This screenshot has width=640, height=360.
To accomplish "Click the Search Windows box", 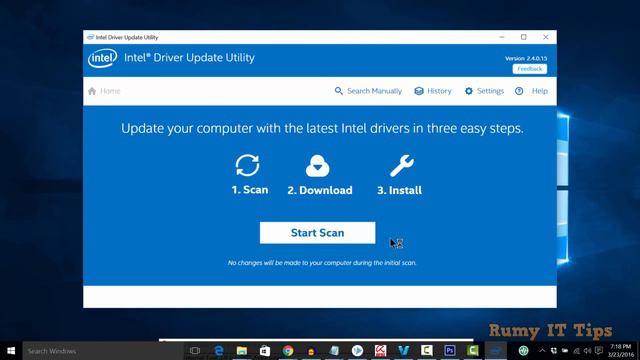I will (102, 351).
